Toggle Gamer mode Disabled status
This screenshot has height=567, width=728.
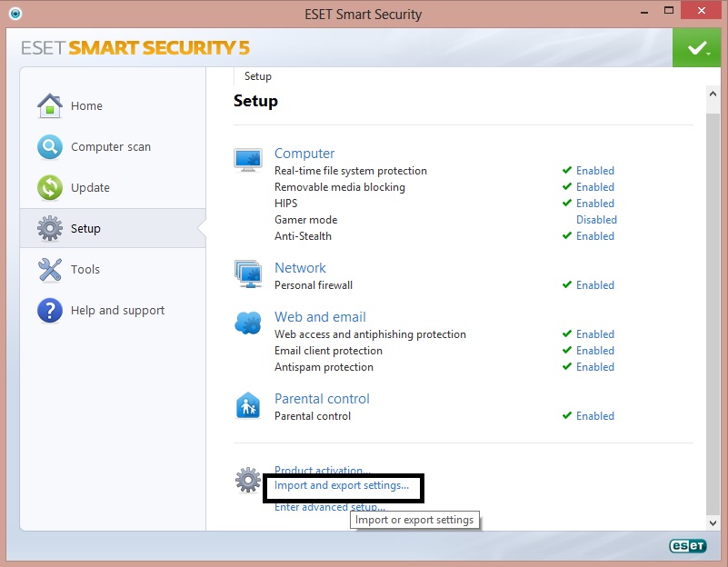point(596,220)
